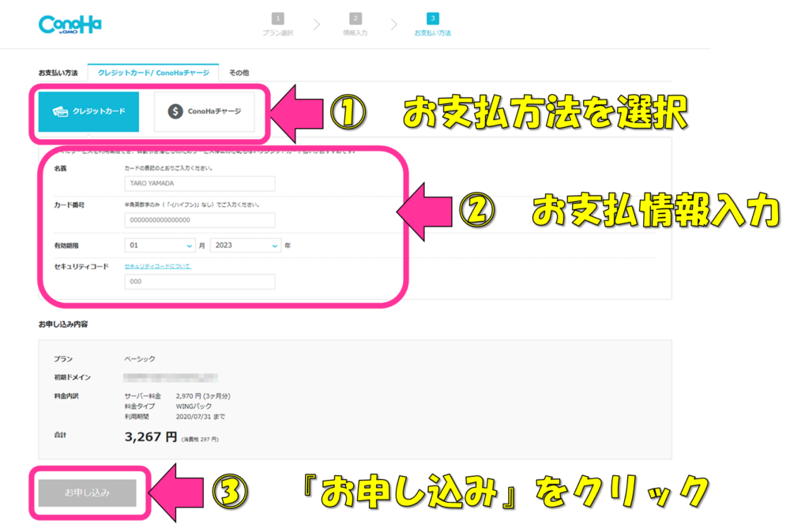Open the expiry year dropdown
The height and width of the screenshot is (532, 809).
[x=246, y=245]
